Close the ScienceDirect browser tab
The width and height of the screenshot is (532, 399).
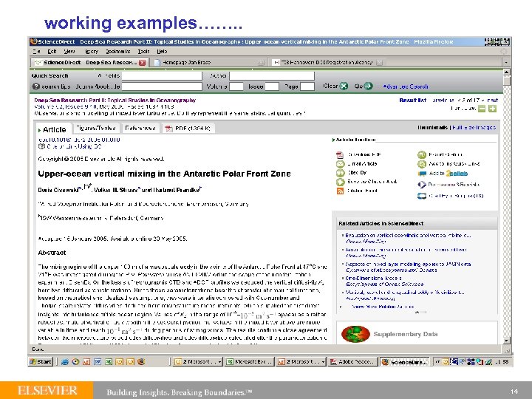[x=142, y=63]
